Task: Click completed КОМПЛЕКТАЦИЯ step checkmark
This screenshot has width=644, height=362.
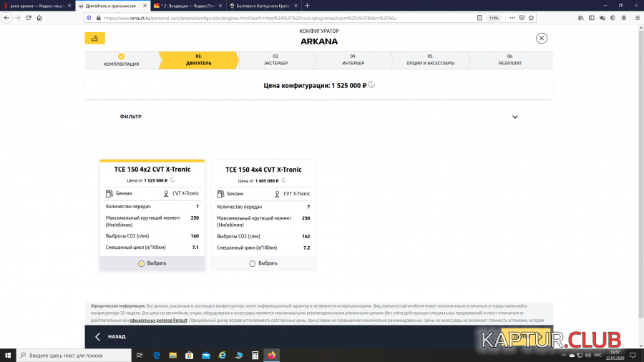Action: (x=121, y=56)
